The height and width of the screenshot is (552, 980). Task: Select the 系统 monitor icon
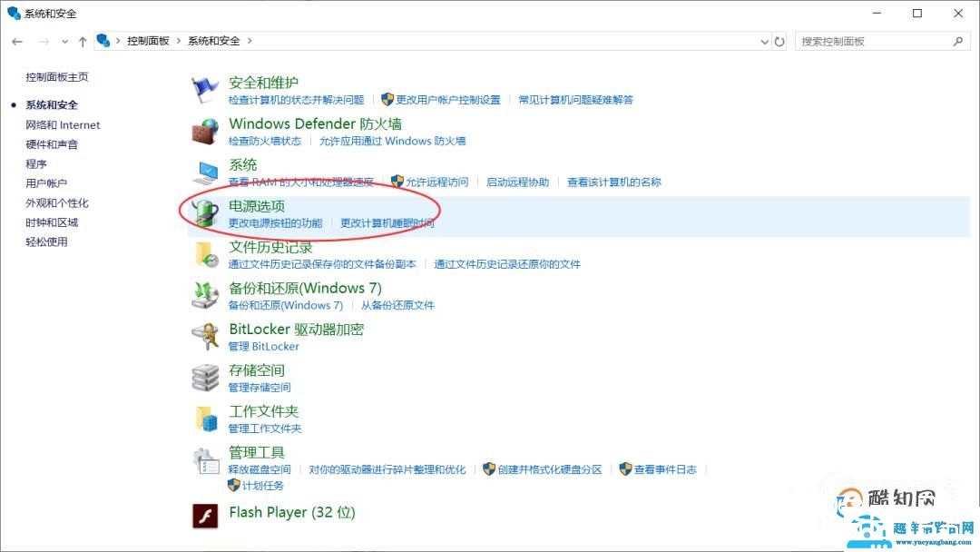click(x=205, y=171)
